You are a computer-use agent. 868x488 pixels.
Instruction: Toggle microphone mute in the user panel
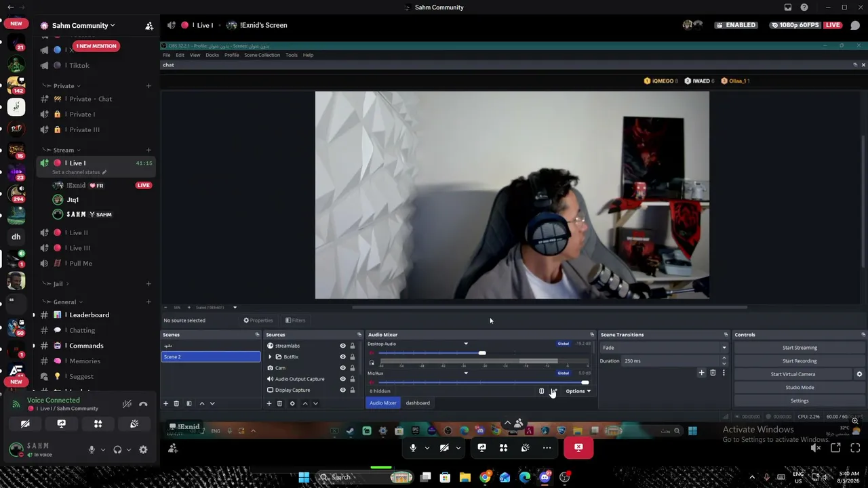[x=92, y=449]
